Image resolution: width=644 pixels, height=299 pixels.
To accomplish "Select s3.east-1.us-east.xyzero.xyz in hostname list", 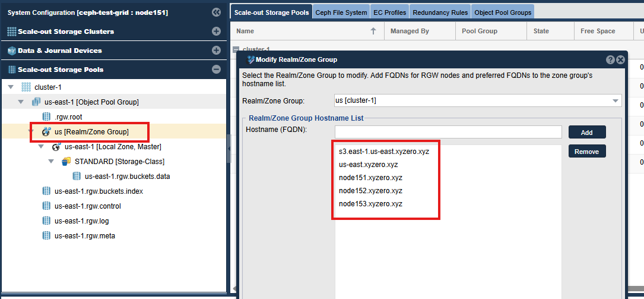I will click(384, 152).
